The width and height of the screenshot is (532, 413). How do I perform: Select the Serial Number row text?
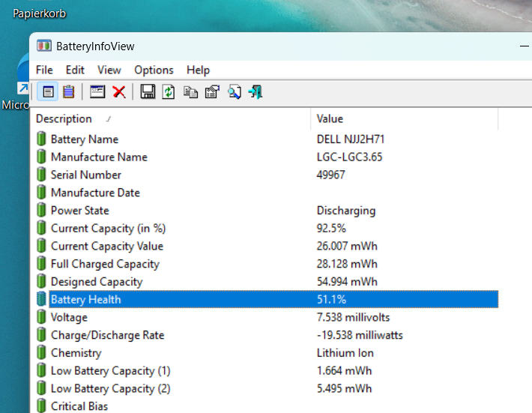point(86,175)
